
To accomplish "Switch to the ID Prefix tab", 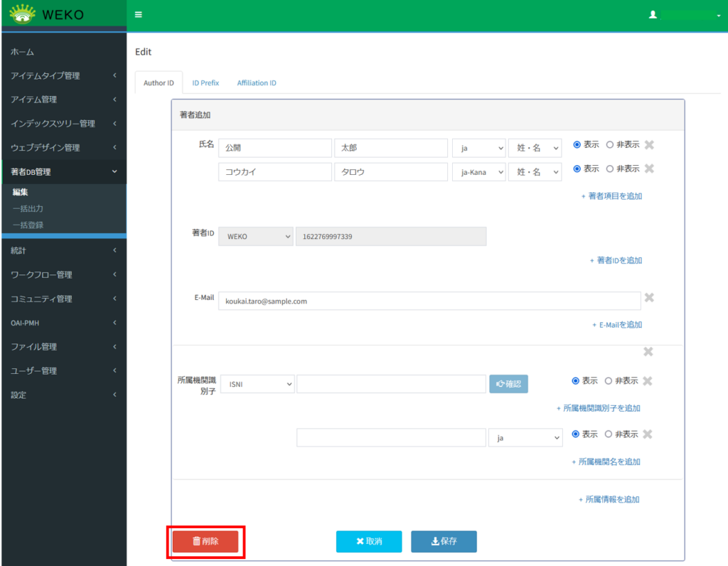I will (205, 83).
